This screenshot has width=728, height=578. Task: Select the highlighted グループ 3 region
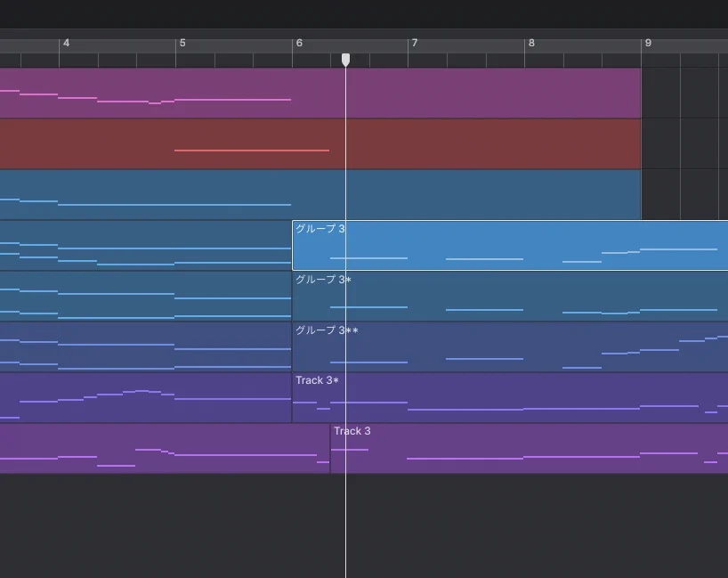(x=510, y=245)
